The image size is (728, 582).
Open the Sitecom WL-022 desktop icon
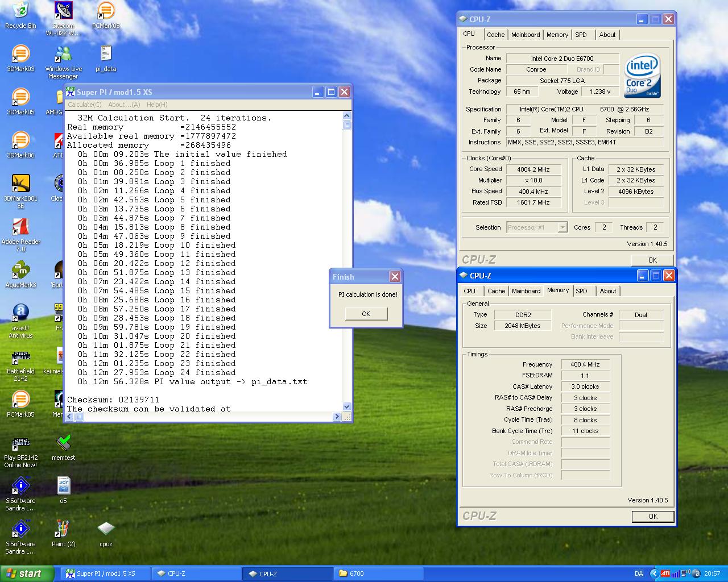pos(63,19)
